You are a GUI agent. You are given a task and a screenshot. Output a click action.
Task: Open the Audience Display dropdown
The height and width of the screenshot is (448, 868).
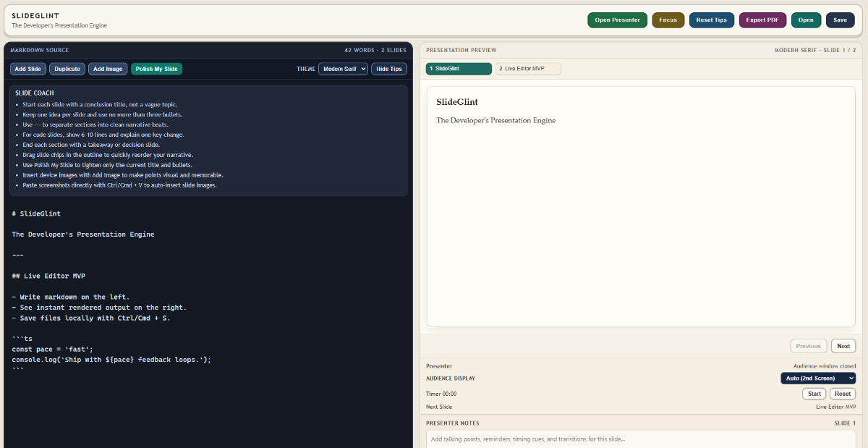[818, 379]
